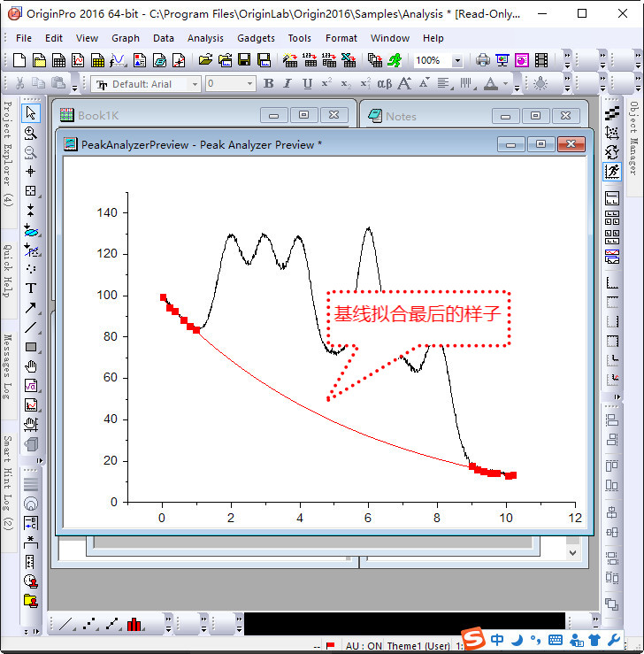The image size is (644, 654).
Task: Open the zoom percentage 100% dropdown
Action: (x=456, y=61)
